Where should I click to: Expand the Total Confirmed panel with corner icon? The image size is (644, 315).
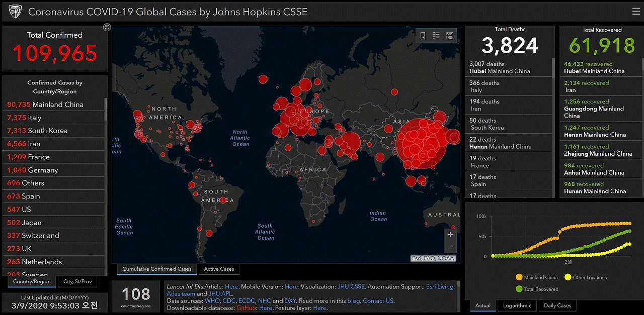pyautogui.click(x=107, y=27)
